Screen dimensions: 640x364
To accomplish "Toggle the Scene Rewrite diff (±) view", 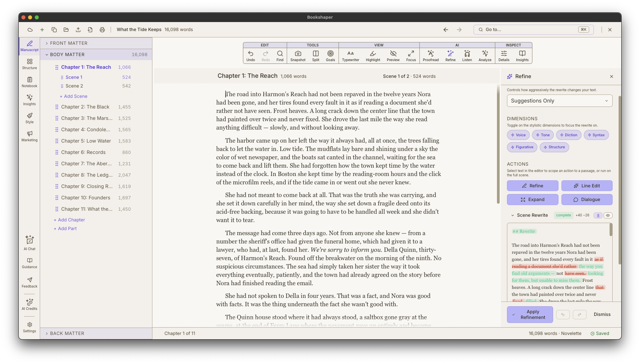I will tap(598, 215).
